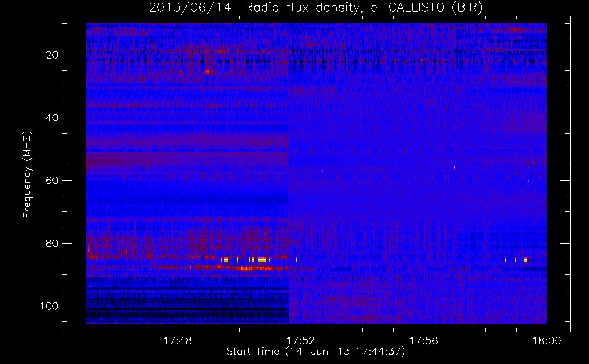Click the 17:52 time tick label
The image size is (589, 364).
[x=301, y=341]
